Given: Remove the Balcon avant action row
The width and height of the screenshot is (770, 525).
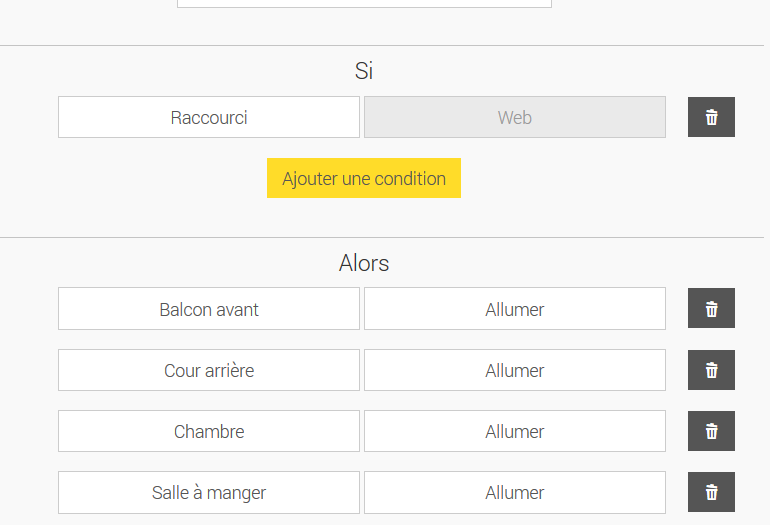Looking at the screenshot, I should tap(711, 309).
